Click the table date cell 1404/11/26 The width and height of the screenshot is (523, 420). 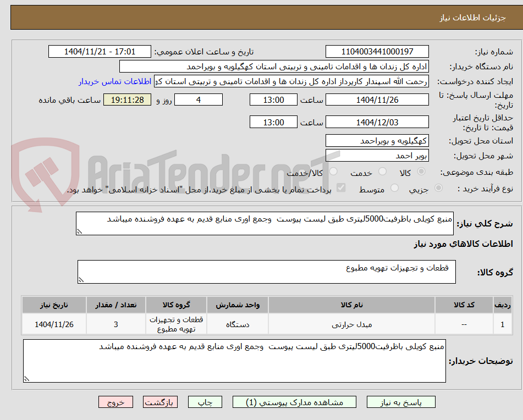(x=54, y=324)
